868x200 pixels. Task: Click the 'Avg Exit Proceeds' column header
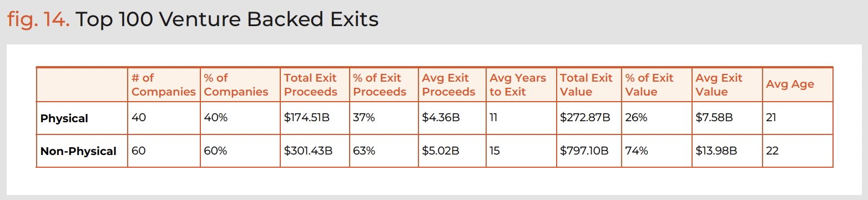point(452,85)
